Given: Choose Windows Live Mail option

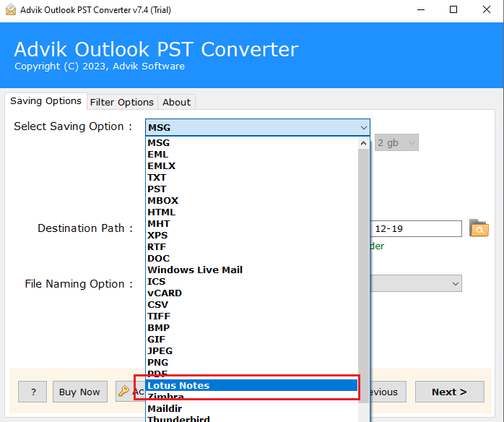Looking at the screenshot, I should click(252, 270).
